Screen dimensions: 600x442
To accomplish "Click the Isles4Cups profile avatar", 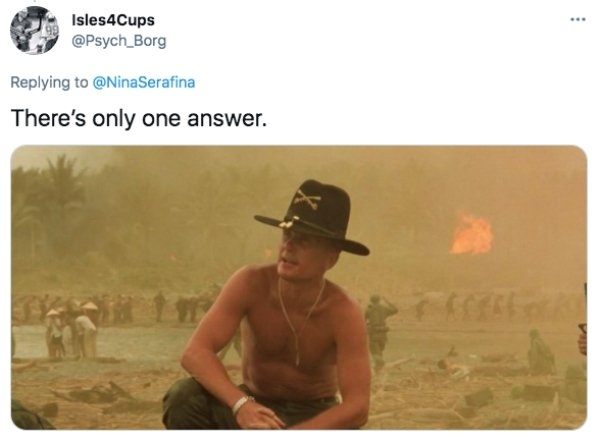I will (x=34, y=30).
